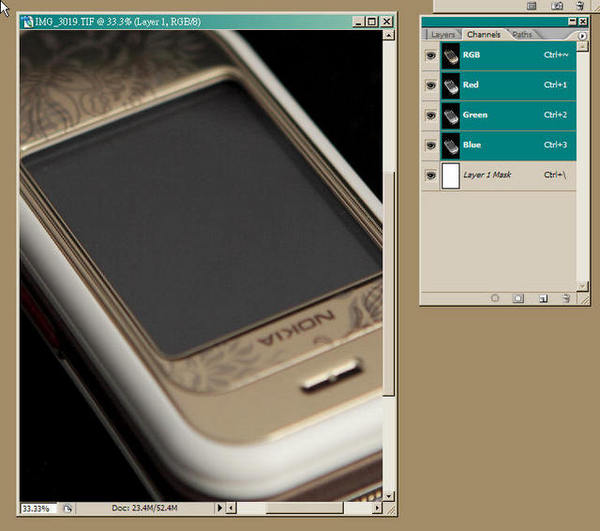Viewport: 600px width, 531px height.
Task: Click the Channels panel scroll up arrow
Action: [582, 47]
